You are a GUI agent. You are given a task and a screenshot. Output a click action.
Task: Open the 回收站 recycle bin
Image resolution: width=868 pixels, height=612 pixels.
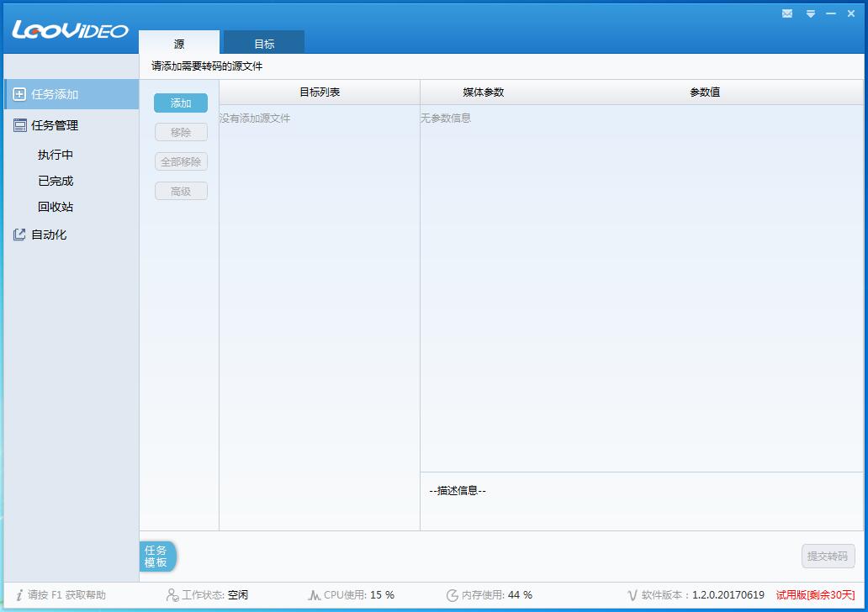click(56, 207)
